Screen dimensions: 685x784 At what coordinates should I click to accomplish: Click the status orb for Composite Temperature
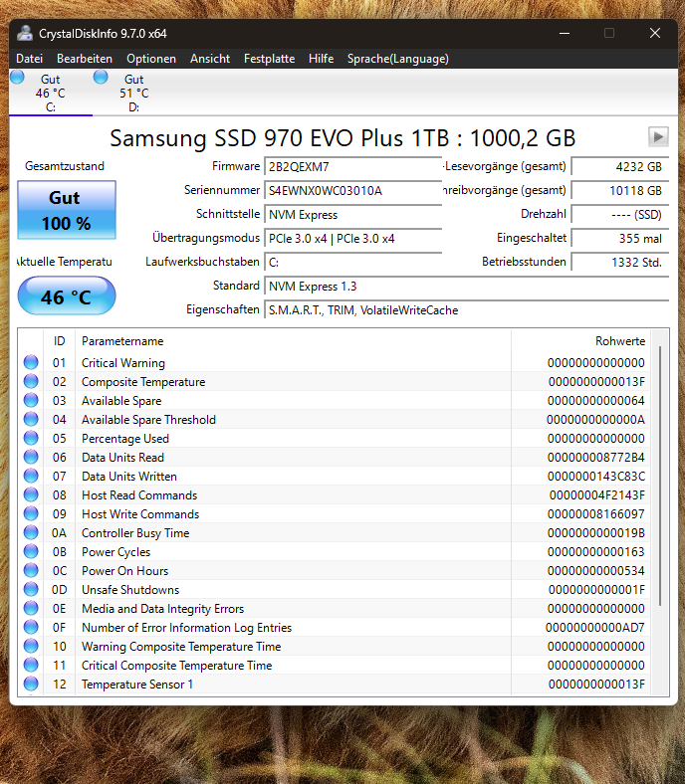point(31,381)
